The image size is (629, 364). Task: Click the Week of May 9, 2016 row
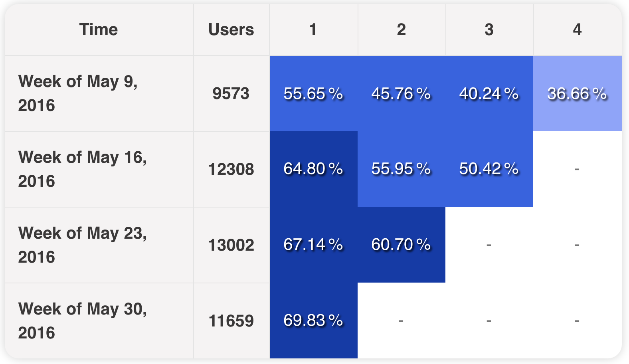tap(313, 93)
